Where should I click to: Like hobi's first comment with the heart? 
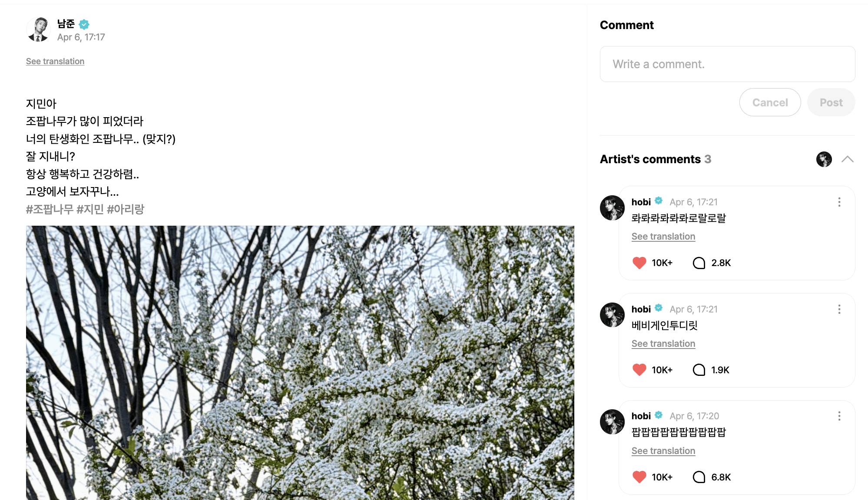(639, 263)
